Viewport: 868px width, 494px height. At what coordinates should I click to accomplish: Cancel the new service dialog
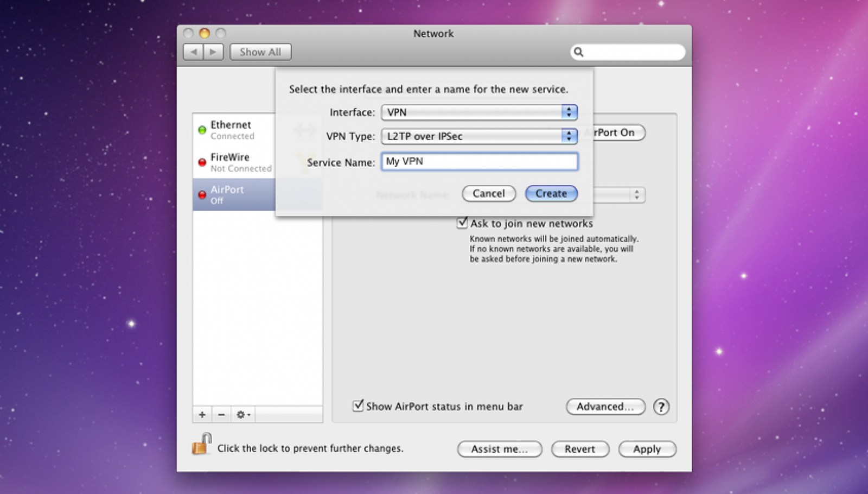click(489, 193)
